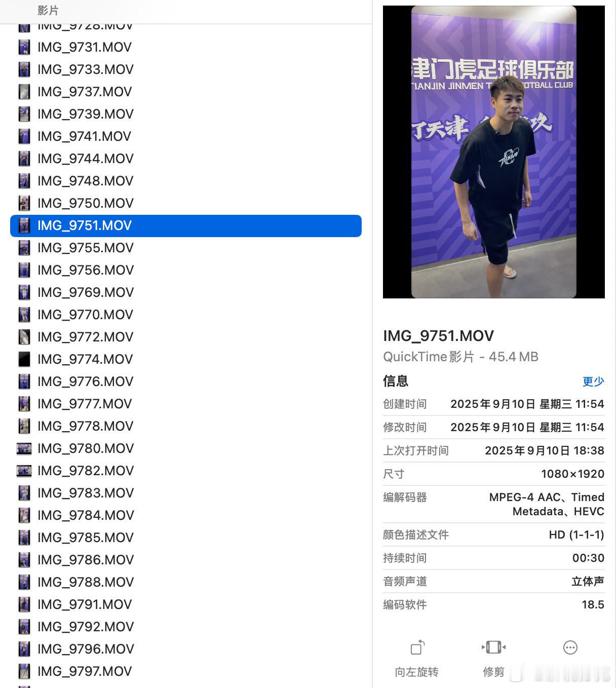Click the preview title IMG_9751.MOV
Screen dimensions: 616x688
[438, 336]
